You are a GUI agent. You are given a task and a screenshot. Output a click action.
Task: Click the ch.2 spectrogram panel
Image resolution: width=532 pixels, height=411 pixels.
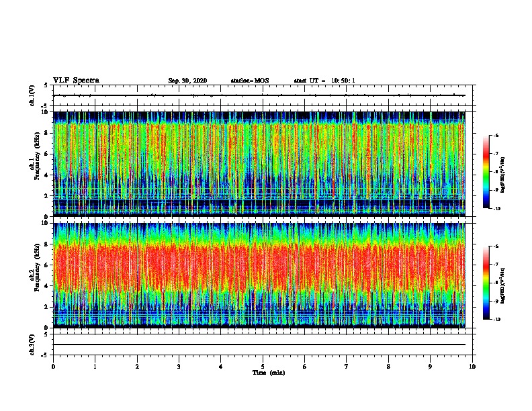click(259, 275)
